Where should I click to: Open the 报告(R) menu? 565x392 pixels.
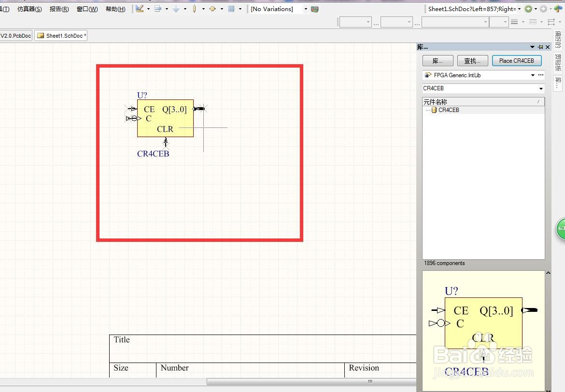59,9
